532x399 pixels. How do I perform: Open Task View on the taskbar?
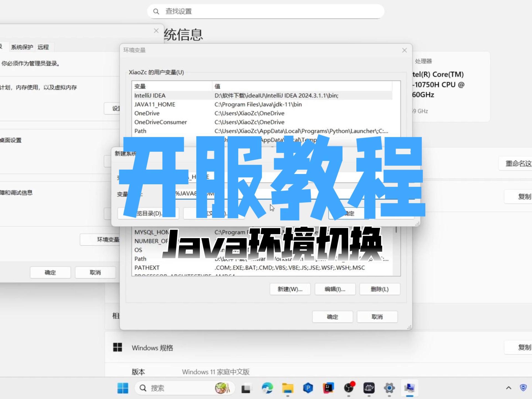[245, 388]
